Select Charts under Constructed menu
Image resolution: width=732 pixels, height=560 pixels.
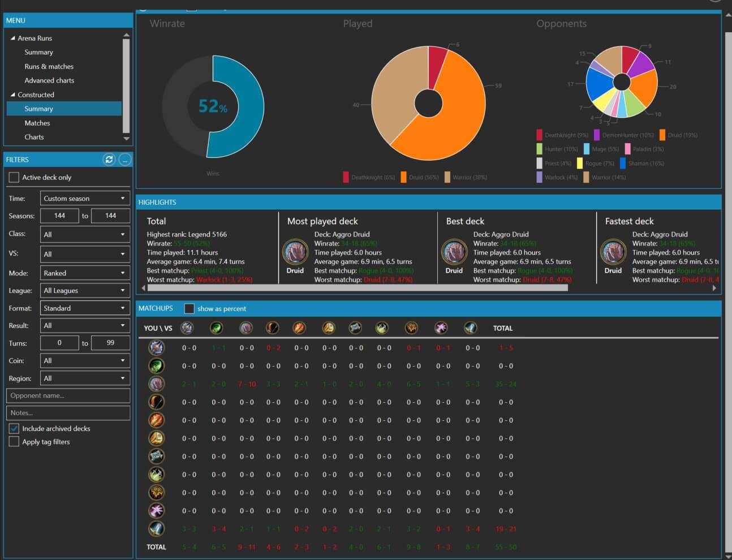point(34,137)
